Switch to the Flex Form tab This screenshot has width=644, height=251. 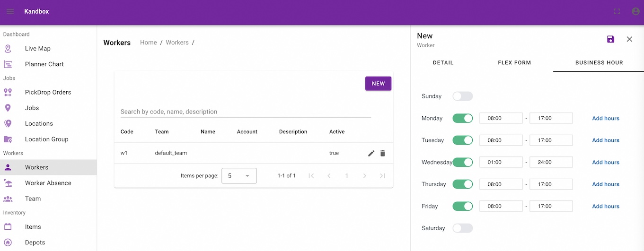click(x=514, y=62)
